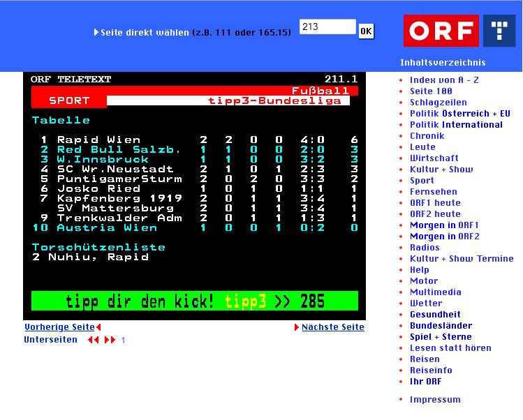This screenshot has width=523, height=420.
Task: Open Politik Österreich + EU
Action: 460,113
